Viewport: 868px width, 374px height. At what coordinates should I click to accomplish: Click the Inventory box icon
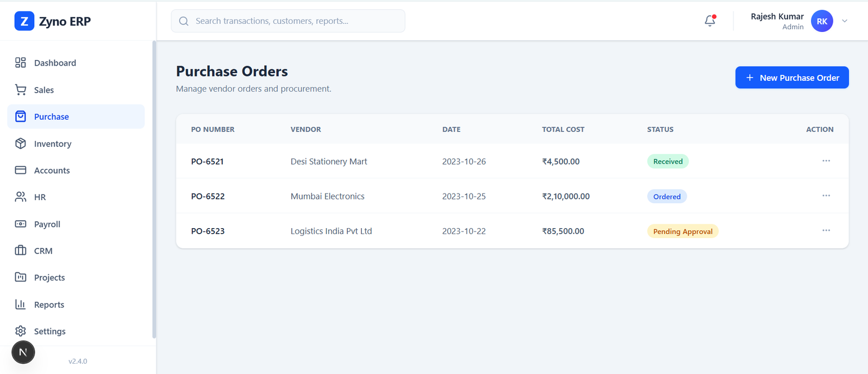(x=21, y=144)
